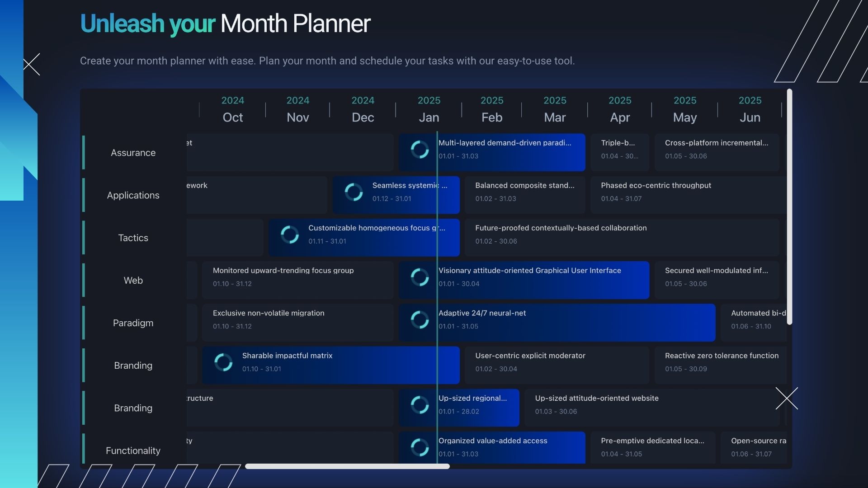Viewport: 868px width, 488px height.
Task: Click the close cross near Up-sized attitude-oriented website
Action: tap(787, 399)
